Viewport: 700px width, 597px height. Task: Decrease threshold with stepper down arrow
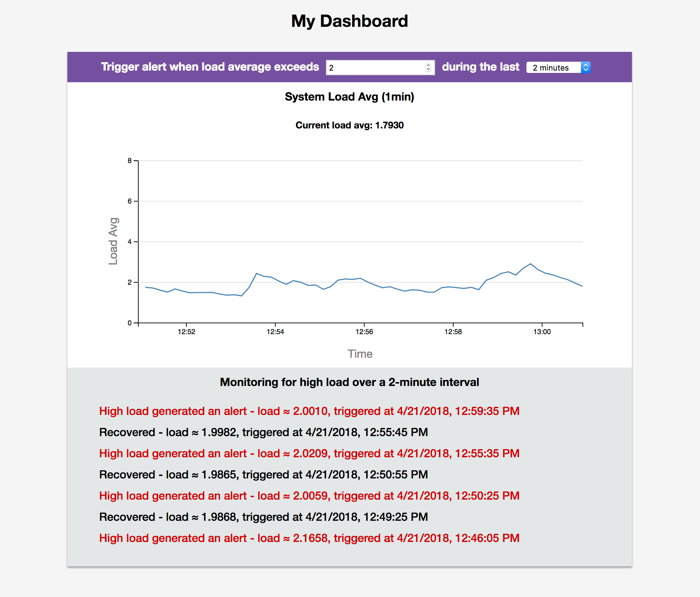(x=428, y=70)
